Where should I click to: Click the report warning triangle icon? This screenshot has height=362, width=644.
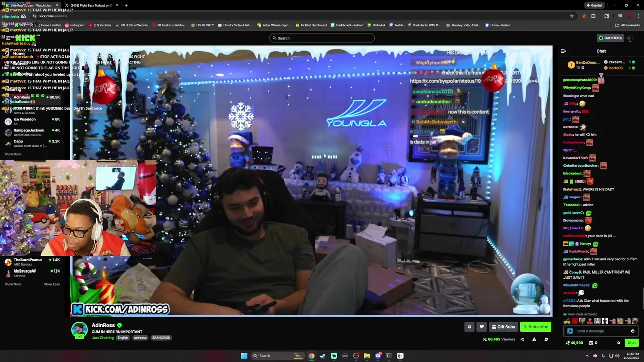pyautogui.click(x=534, y=339)
